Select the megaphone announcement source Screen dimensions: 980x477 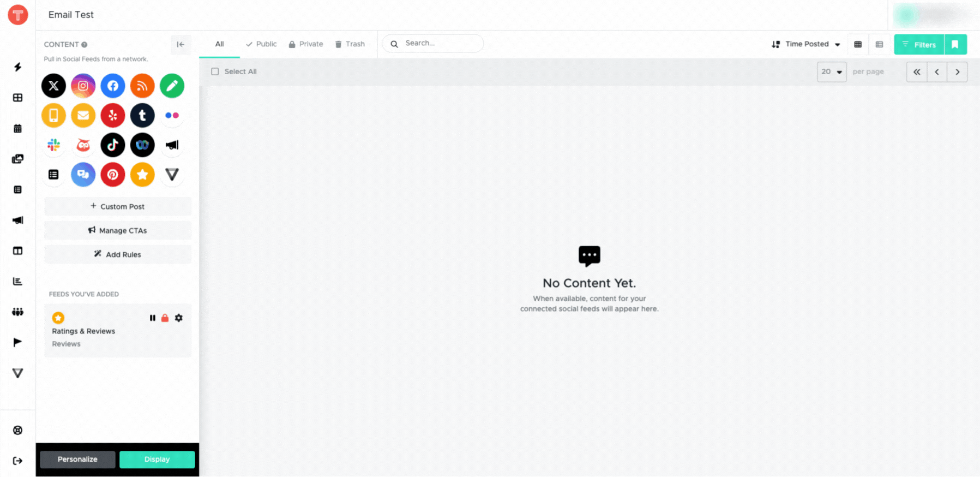(172, 145)
